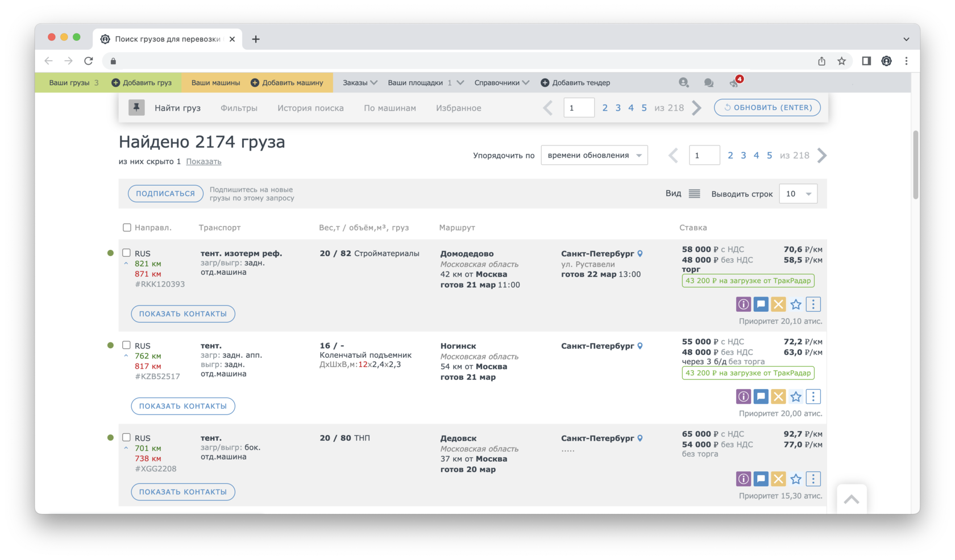Check the box for cargo #XGG2208

(126, 437)
